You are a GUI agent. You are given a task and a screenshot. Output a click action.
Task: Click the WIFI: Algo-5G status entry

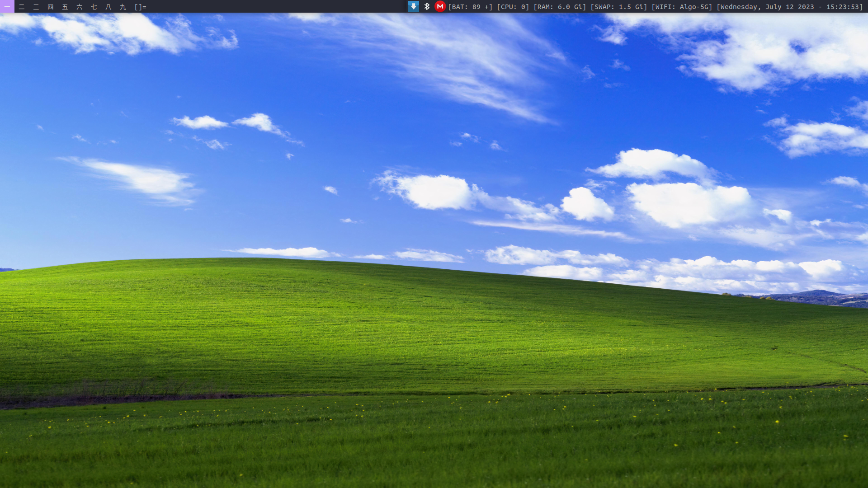tap(682, 7)
